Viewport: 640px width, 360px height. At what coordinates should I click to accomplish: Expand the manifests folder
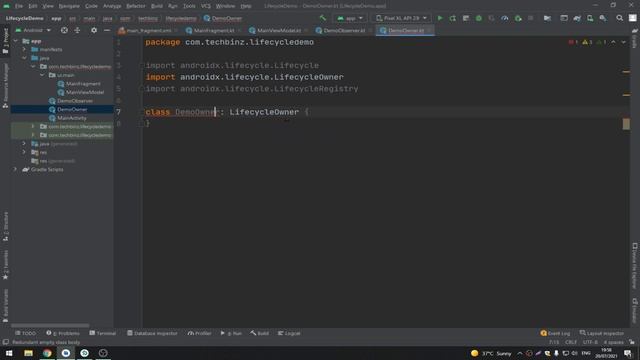pos(24,49)
